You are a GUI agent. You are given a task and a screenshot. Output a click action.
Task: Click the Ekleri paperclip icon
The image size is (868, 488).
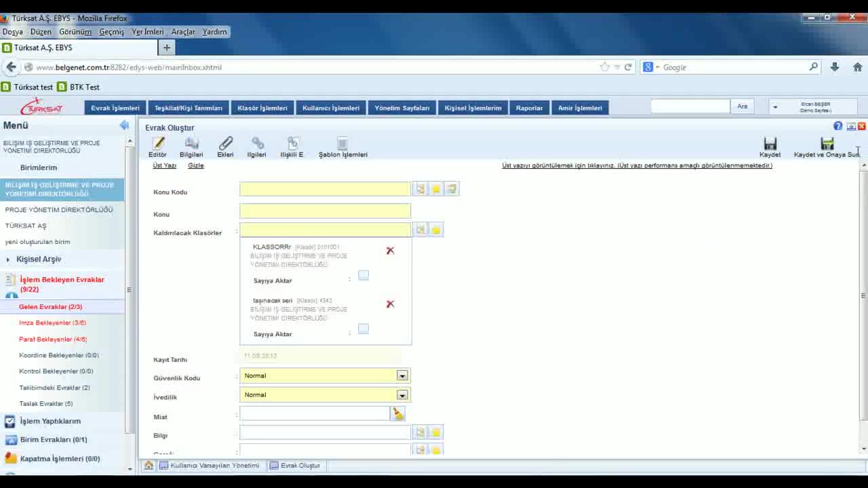pos(225,144)
